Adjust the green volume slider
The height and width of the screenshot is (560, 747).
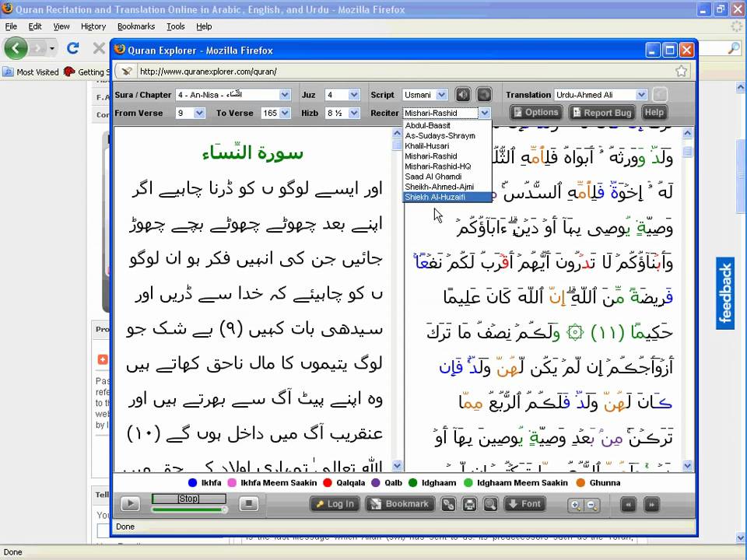tap(189, 509)
